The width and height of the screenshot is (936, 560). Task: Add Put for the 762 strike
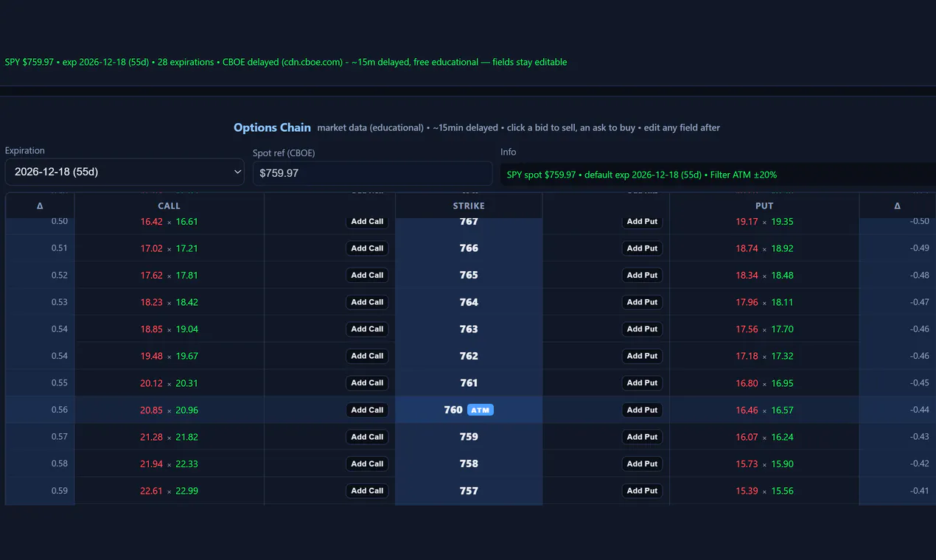click(642, 356)
